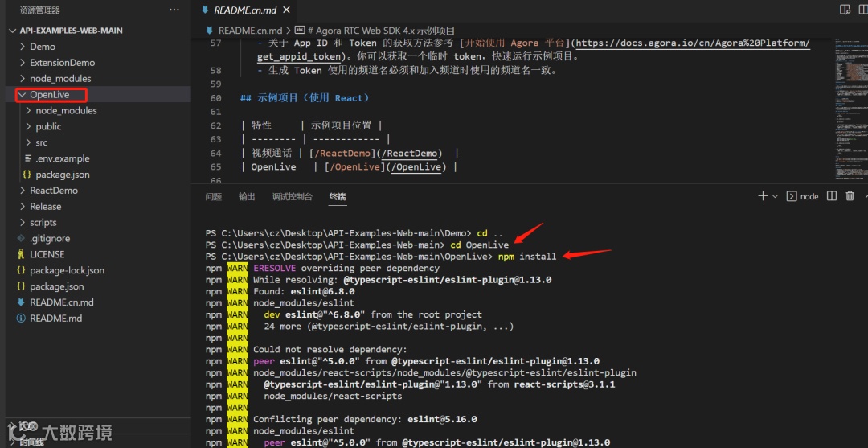Split the terminal

coord(832,196)
